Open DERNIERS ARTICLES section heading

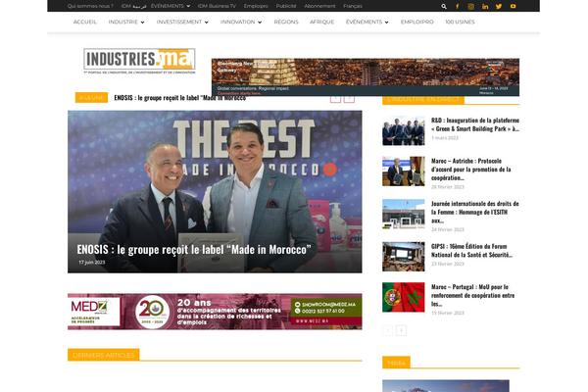pos(104,355)
